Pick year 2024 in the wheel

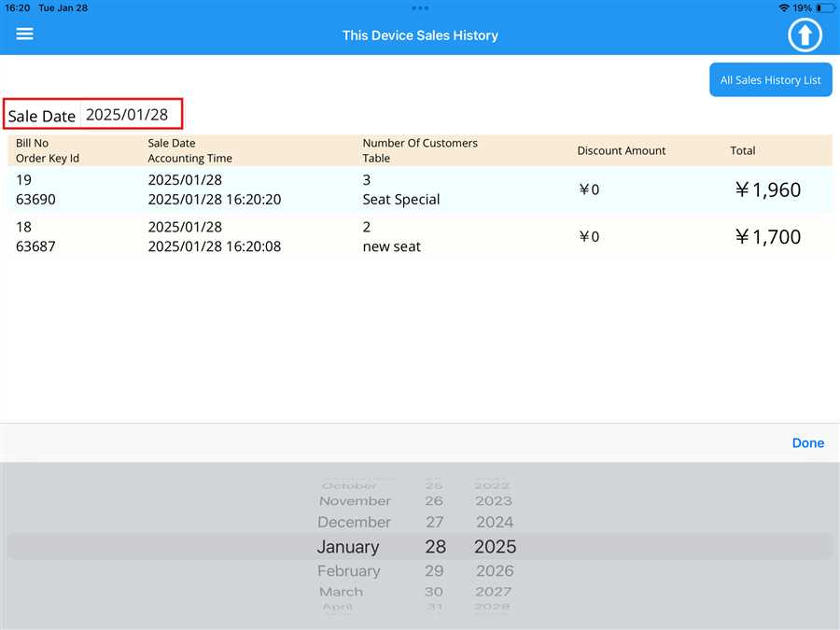(495, 523)
